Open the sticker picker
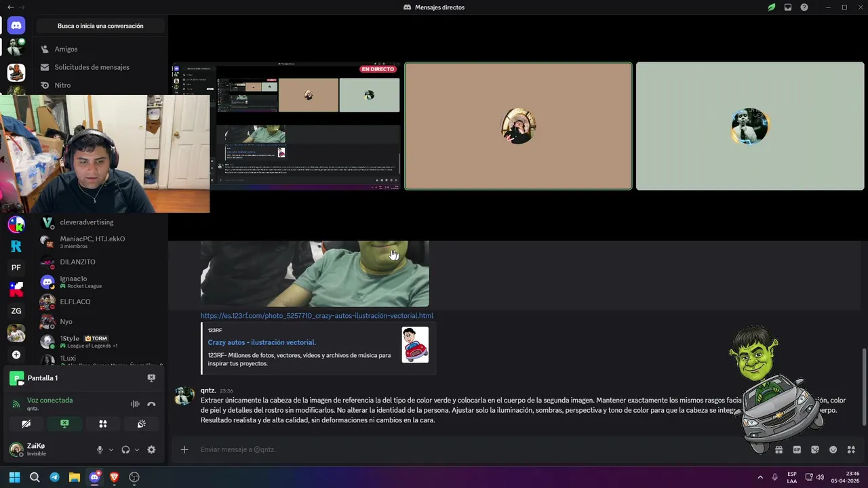This screenshot has height=488, width=868. 815,449
